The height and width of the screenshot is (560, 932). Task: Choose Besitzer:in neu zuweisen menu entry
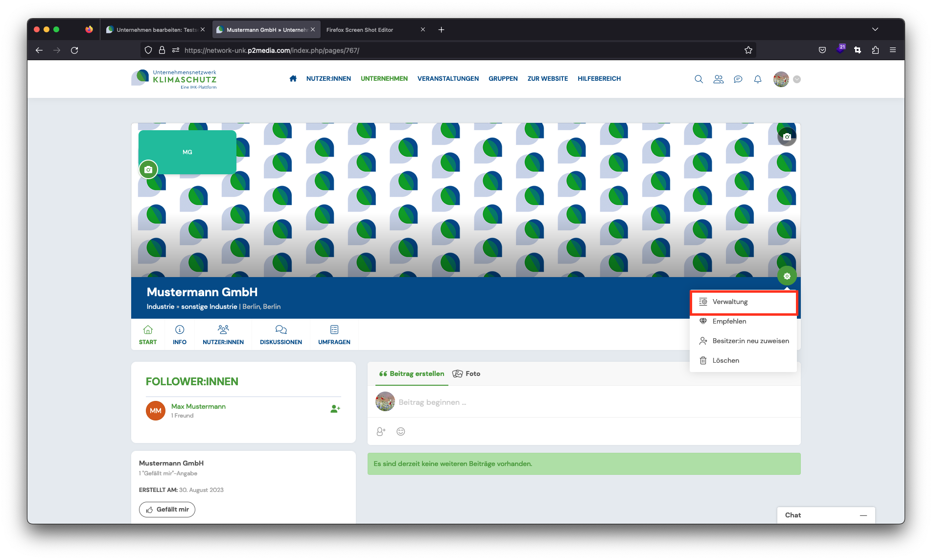tap(743, 341)
